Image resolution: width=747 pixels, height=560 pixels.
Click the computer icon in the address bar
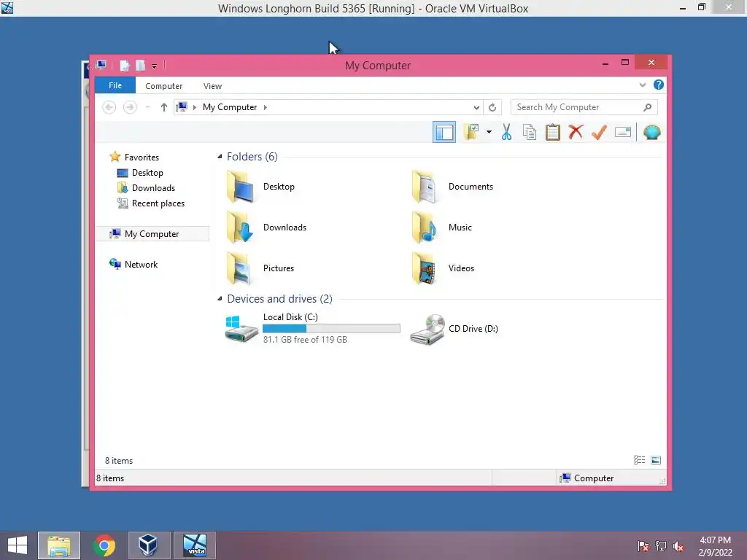pyautogui.click(x=182, y=106)
